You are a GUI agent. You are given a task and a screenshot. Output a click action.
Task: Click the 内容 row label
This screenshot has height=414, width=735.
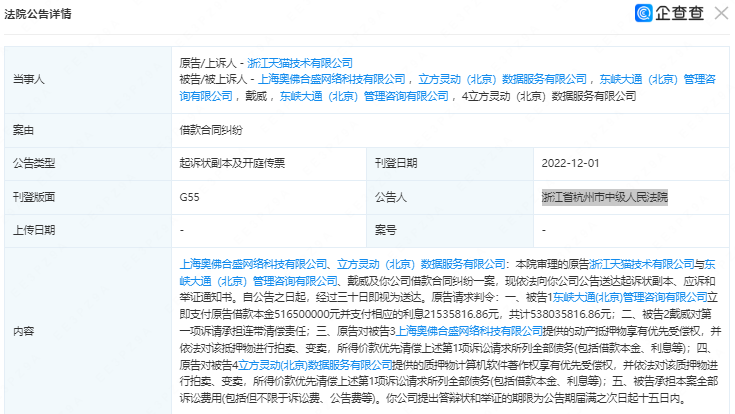click(x=23, y=331)
